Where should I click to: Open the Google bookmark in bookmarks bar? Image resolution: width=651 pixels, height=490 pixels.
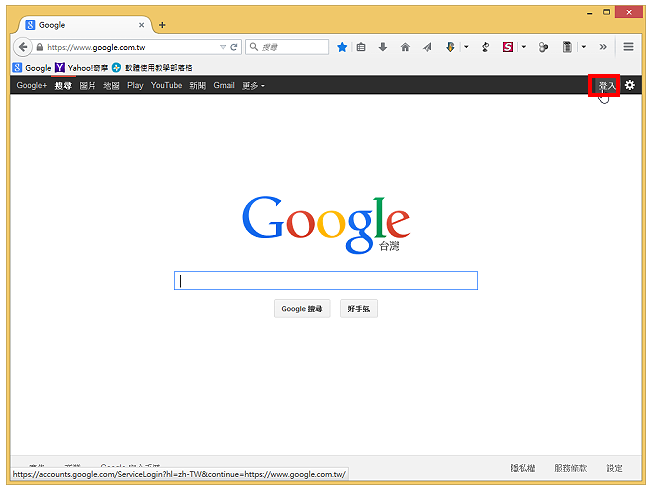(x=32, y=68)
